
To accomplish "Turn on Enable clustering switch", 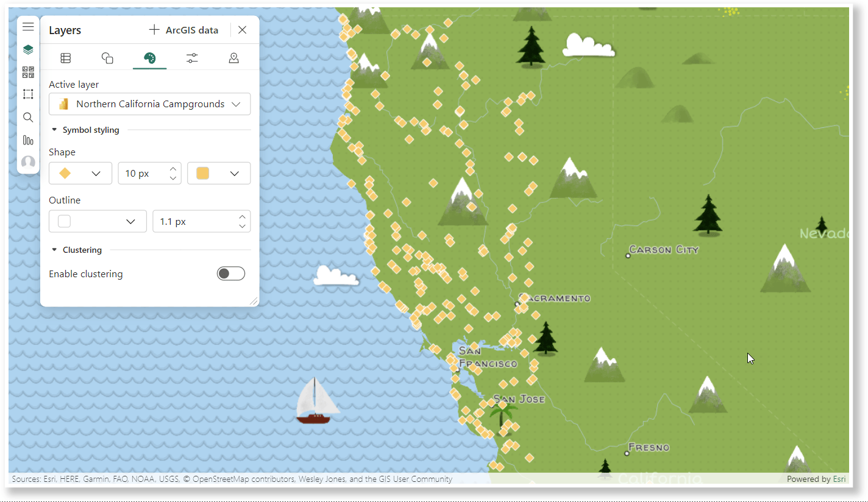I will [231, 274].
